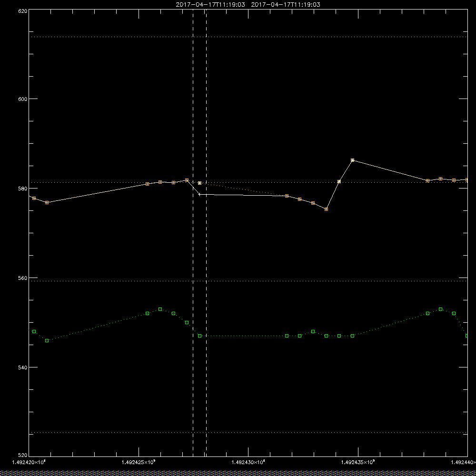476x476 pixels.
Task: Select the green marker between the dashed lines
Action: pos(199,336)
